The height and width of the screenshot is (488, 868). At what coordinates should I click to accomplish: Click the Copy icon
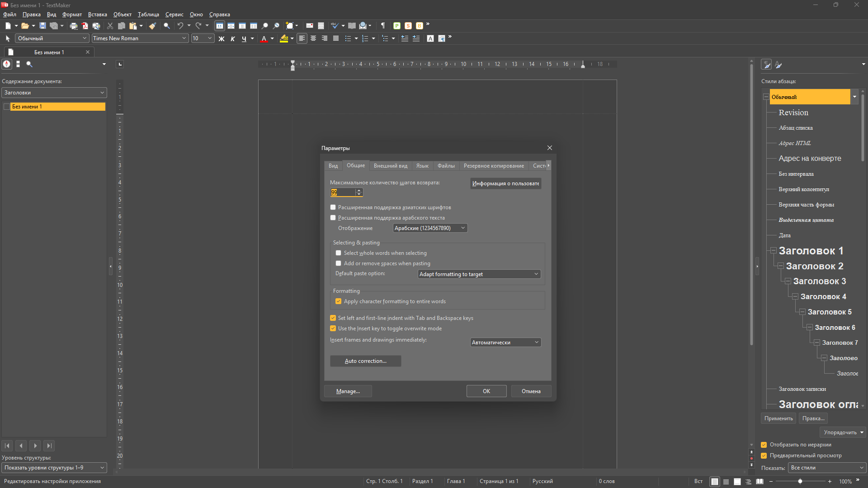point(122,26)
